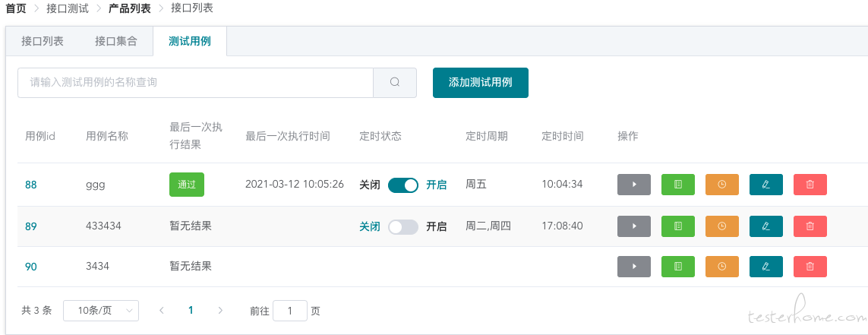Open schedule clock icon for case ggg

click(x=722, y=185)
